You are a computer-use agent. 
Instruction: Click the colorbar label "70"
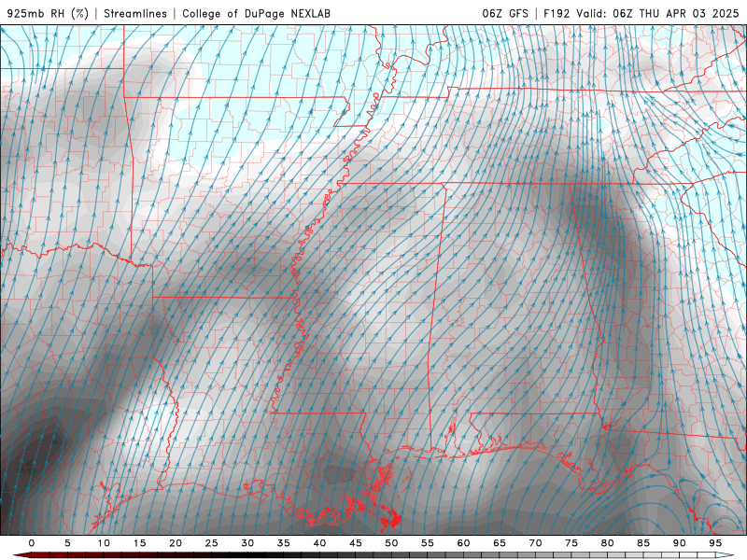[535, 543]
